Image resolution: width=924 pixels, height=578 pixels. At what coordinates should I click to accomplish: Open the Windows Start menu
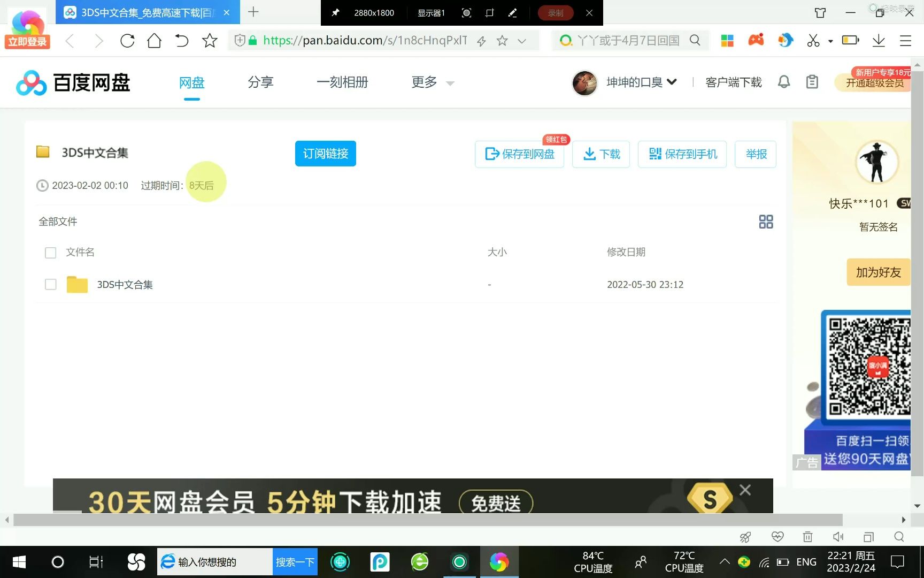pos(19,562)
